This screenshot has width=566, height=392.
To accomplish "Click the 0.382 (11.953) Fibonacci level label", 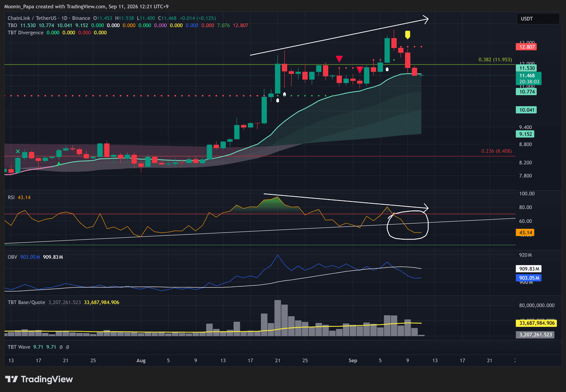I will (495, 60).
